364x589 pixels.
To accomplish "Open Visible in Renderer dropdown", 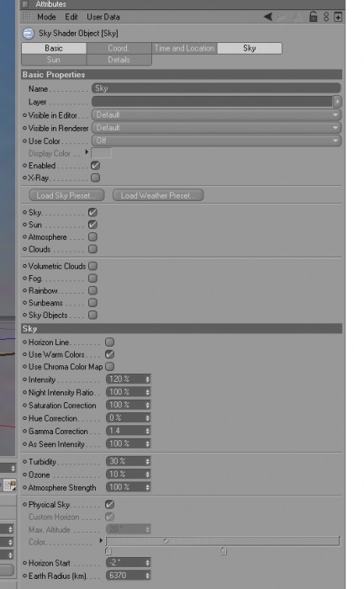I will (x=216, y=128).
